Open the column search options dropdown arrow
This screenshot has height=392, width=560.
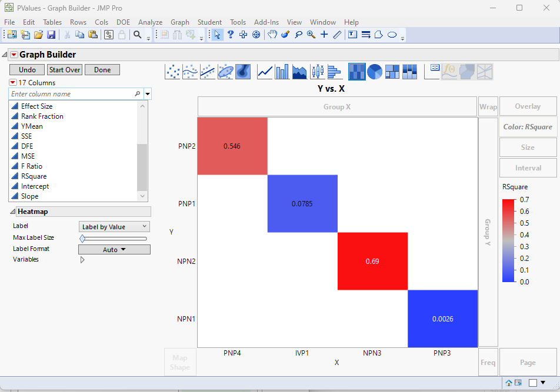click(x=148, y=94)
